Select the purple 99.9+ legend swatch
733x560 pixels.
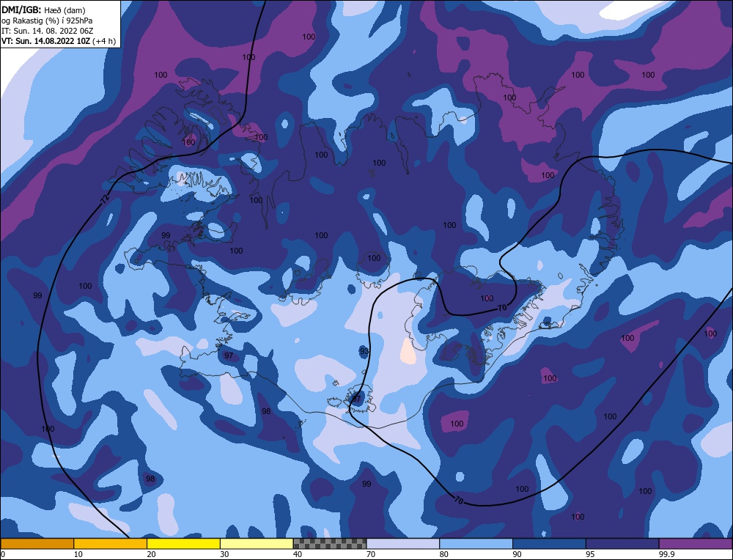tap(696, 544)
